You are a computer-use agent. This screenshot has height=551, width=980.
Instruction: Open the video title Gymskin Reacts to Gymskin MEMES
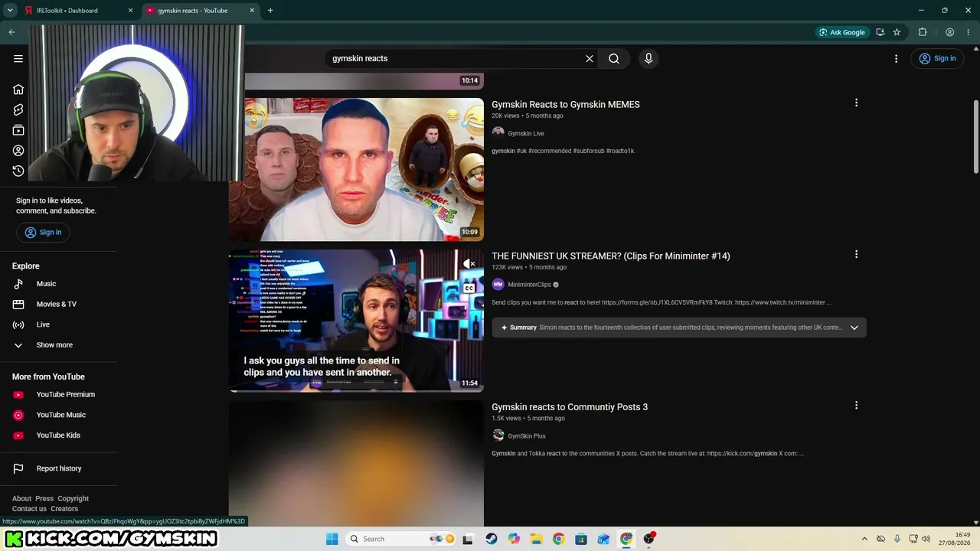click(x=566, y=105)
